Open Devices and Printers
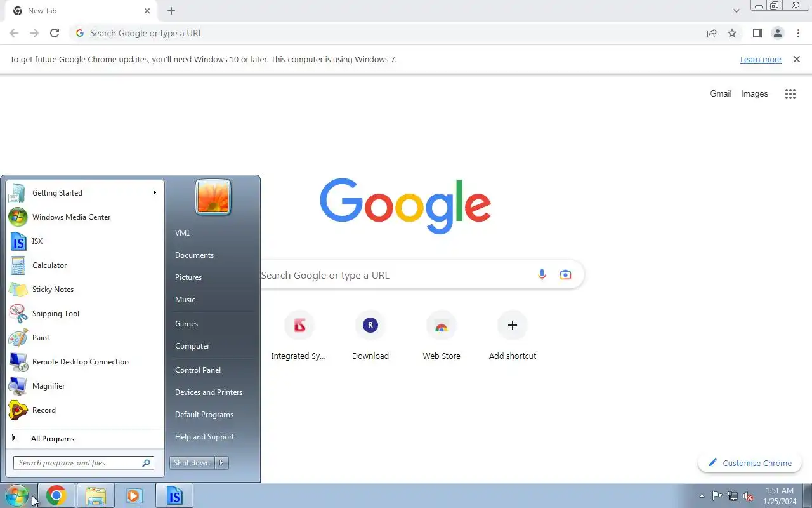This screenshot has width=812, height=508. coord(209,392)
